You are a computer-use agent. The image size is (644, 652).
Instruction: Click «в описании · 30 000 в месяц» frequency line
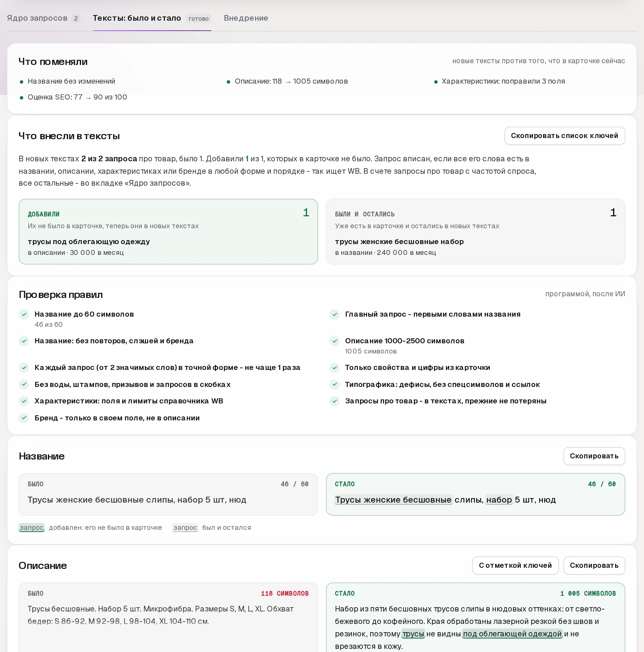pyautogui.click(x=76, y=252)
